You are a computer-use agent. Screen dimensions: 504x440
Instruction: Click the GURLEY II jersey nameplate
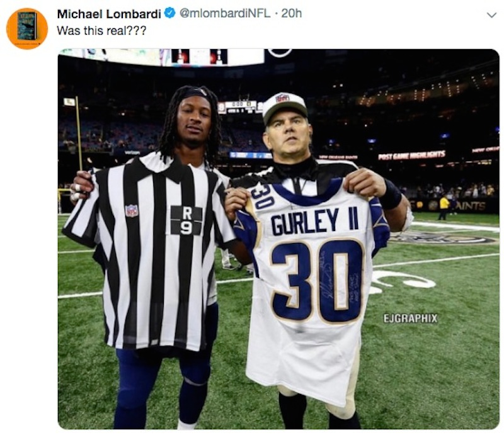(x=314, y=221)
